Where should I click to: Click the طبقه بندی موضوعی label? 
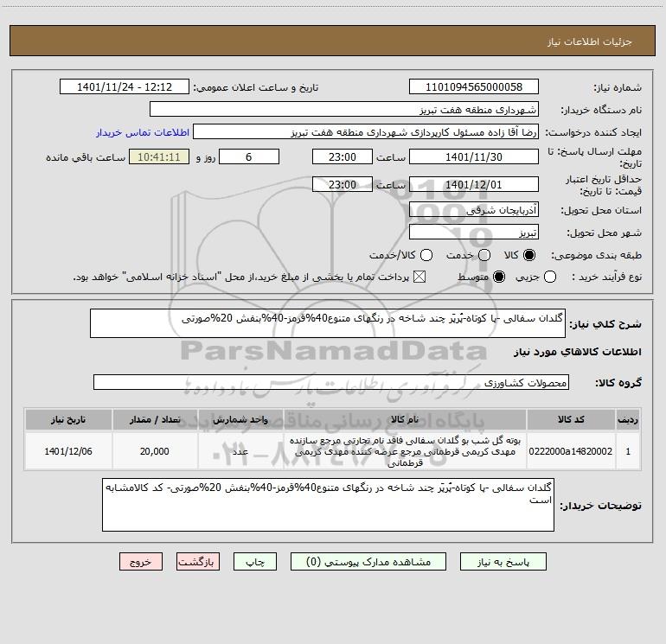click(x=596, y=255)
